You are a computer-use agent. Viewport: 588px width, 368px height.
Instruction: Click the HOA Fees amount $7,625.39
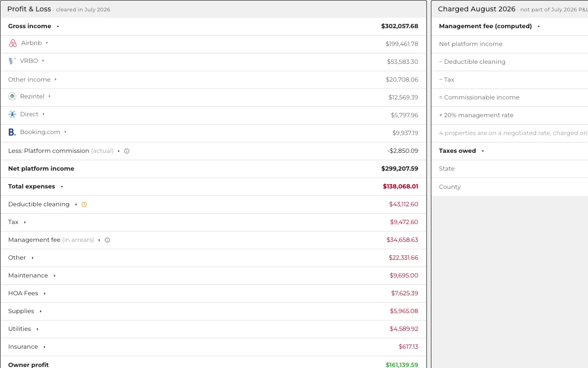(x=405, y=293)
